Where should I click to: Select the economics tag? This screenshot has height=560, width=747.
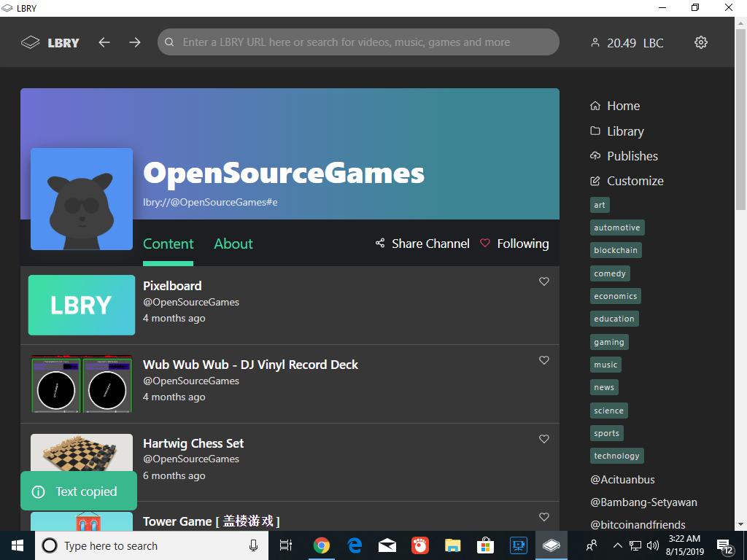click(616, 296)
